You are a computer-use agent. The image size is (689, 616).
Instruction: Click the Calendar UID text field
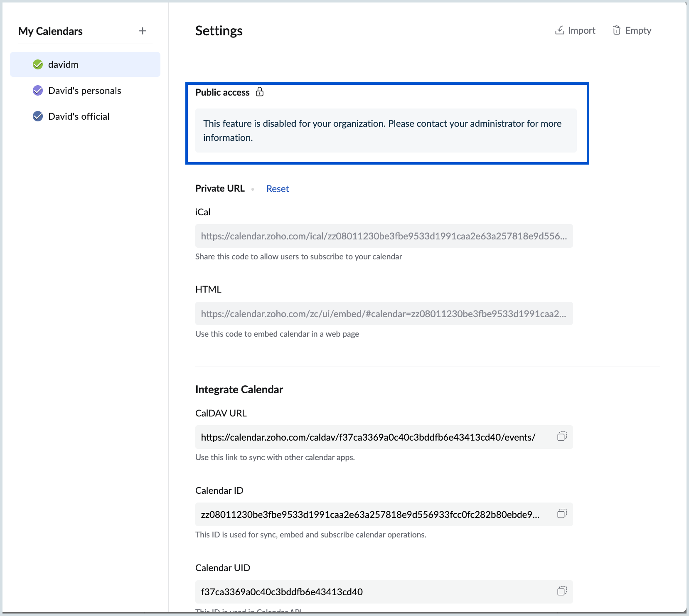[x=368, y=592]
